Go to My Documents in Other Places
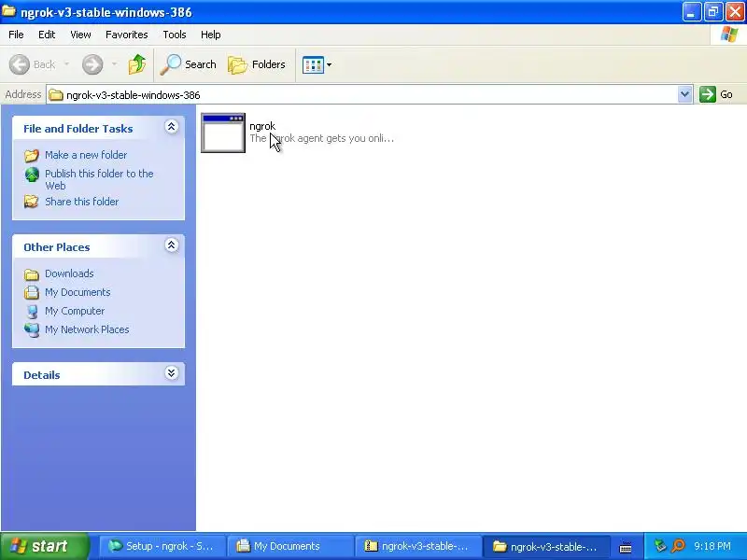The height and width of the screenshot is (560, 747). [x=78, y=292]
